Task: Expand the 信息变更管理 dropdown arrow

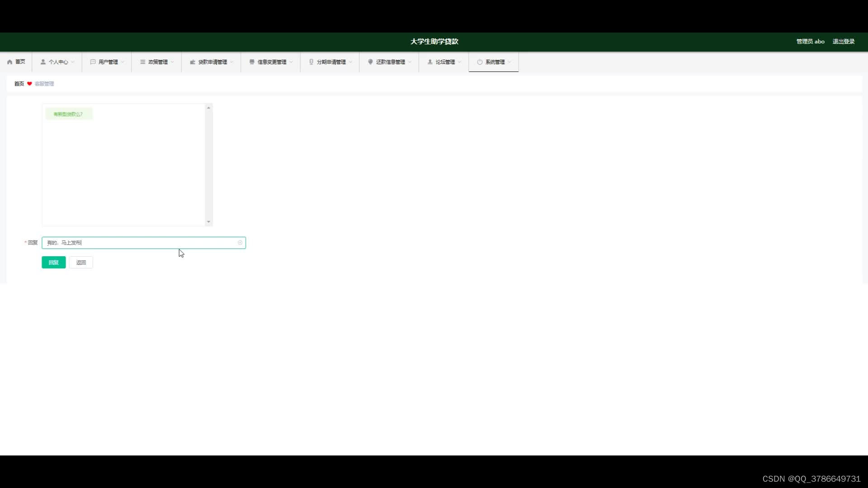Action: 291,62
